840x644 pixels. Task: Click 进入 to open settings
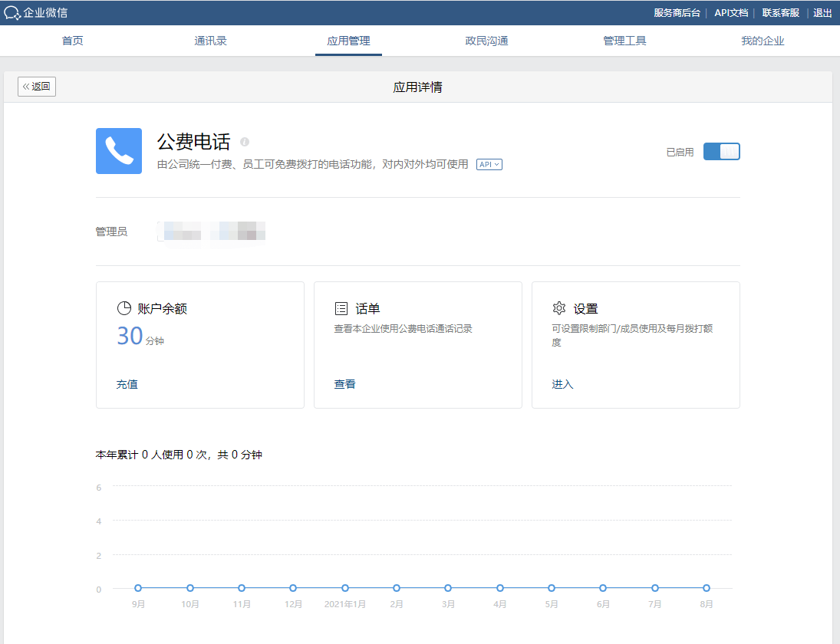pos(562,384)
